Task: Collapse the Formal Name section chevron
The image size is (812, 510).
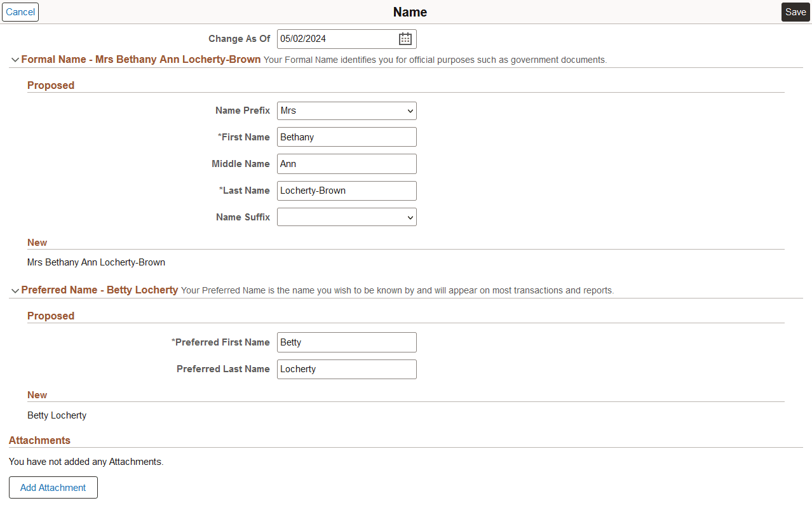Action: (x=15, y=59)
